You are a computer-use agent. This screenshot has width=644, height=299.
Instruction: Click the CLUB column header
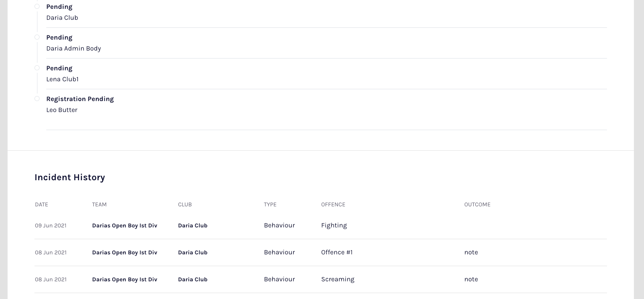[x=185, y=205]
